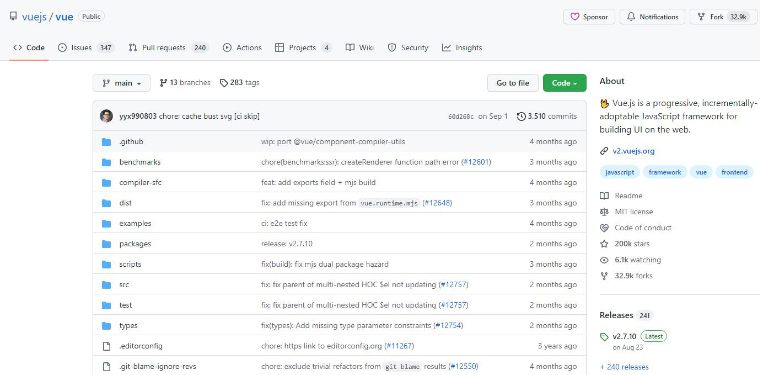The image size is (760, 375).
Task: Open commit hash 60d268c link
Action: click(461, 117)
